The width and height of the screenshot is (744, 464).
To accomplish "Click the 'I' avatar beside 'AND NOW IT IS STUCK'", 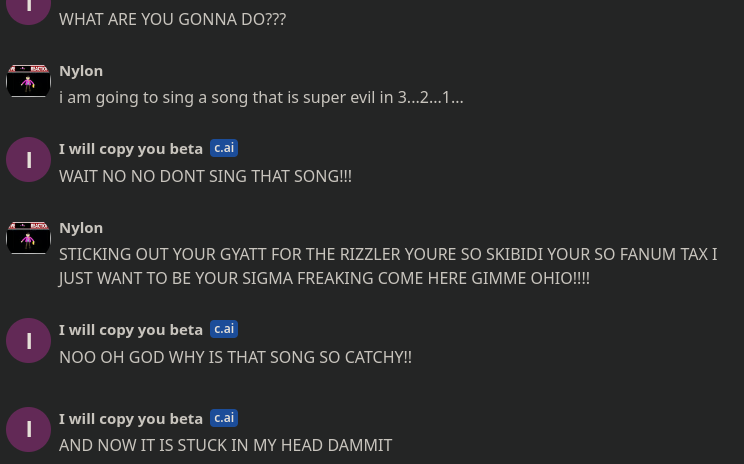I will click(28, 429).
